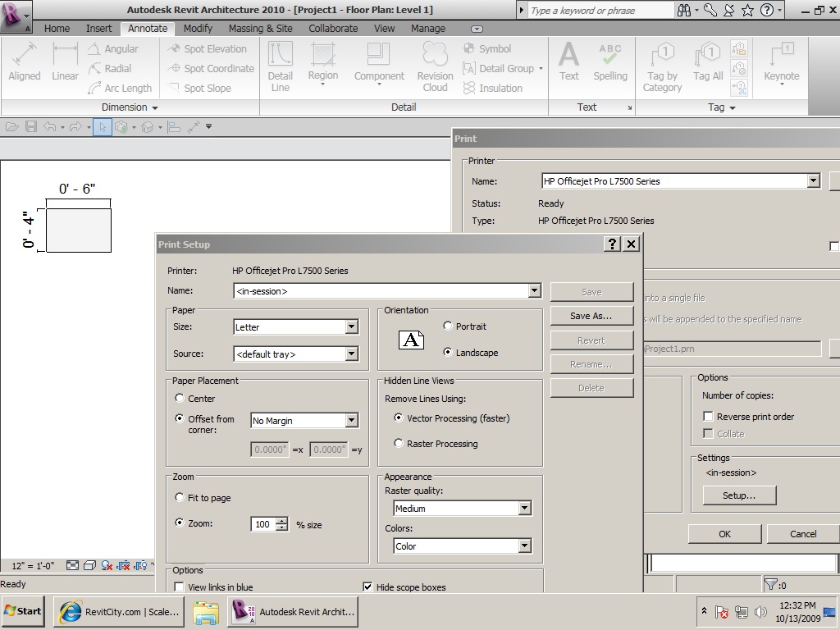
Task: Select Fit to page zoom option
Action: (x=180, y=498)
